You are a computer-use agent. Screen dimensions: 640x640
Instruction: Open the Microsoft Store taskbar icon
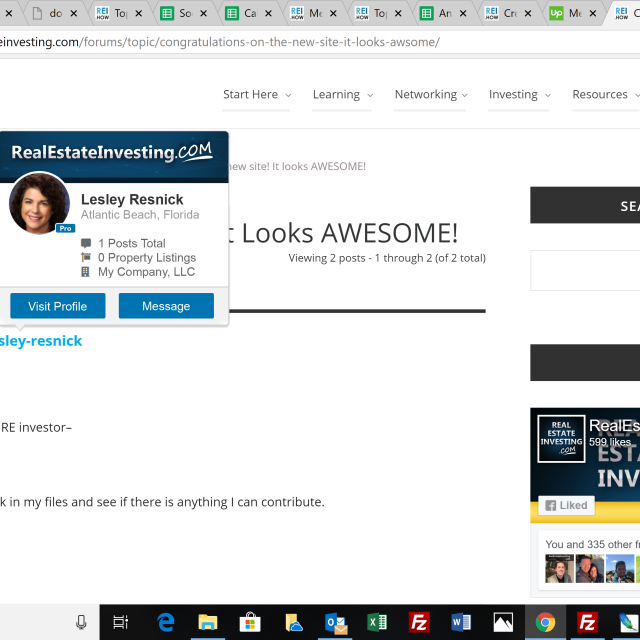[x=250, y=622]
